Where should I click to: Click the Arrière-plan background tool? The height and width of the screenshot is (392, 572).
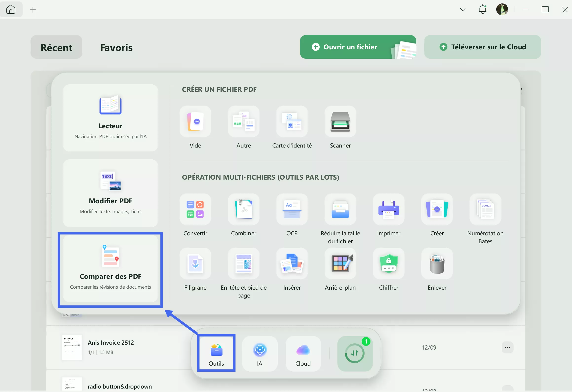[x=340, y=264]
